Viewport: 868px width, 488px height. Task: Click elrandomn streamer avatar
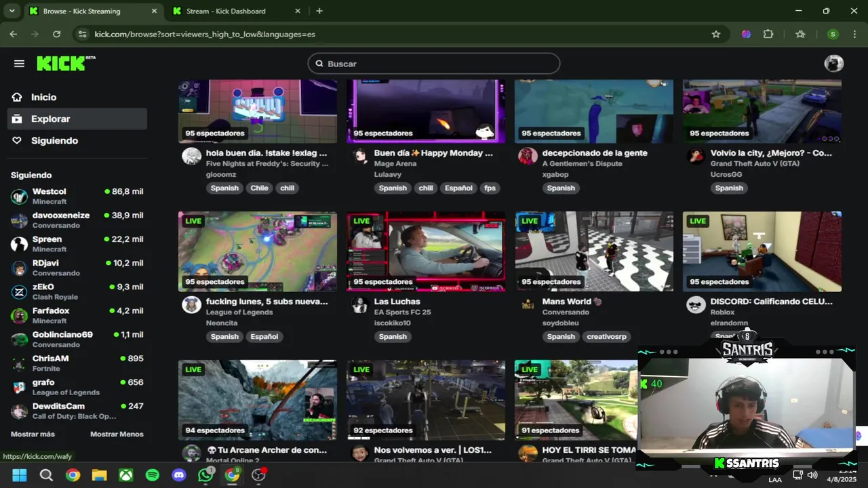696,305
